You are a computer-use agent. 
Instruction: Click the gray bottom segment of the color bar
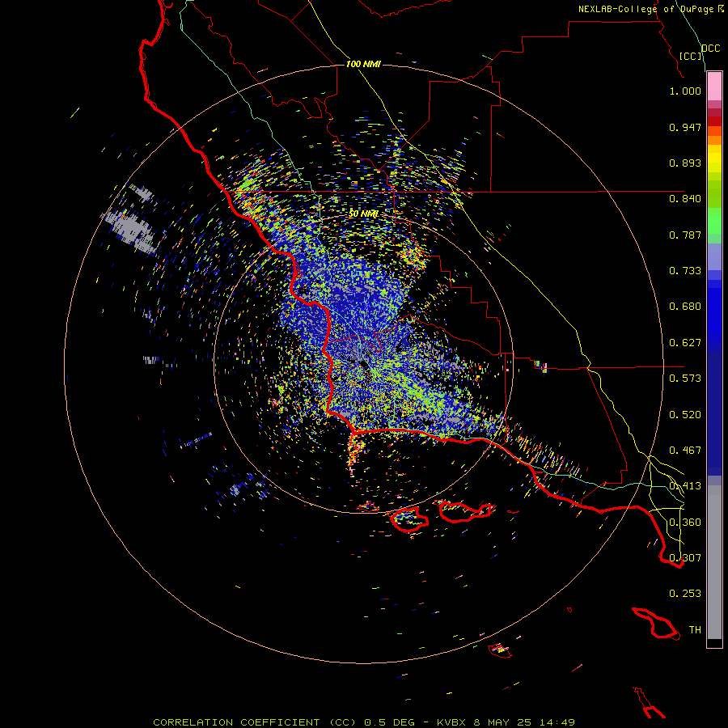pyautogui.click(x=714, y=562)
